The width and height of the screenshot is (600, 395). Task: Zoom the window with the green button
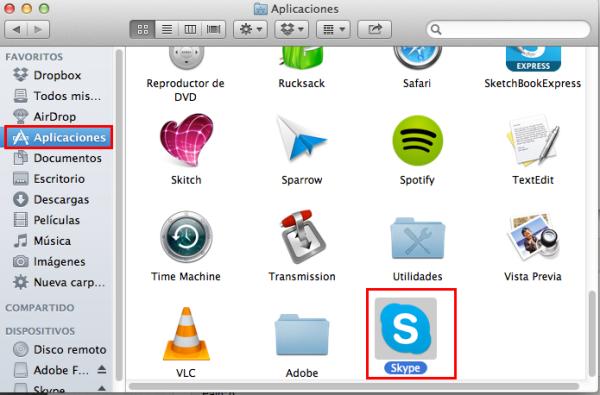coord(44,8)
